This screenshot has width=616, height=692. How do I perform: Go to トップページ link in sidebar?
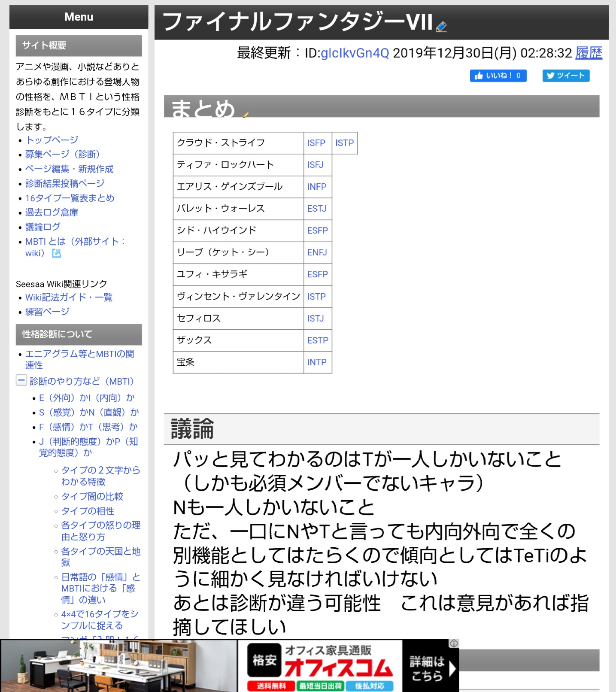point(52,140)
